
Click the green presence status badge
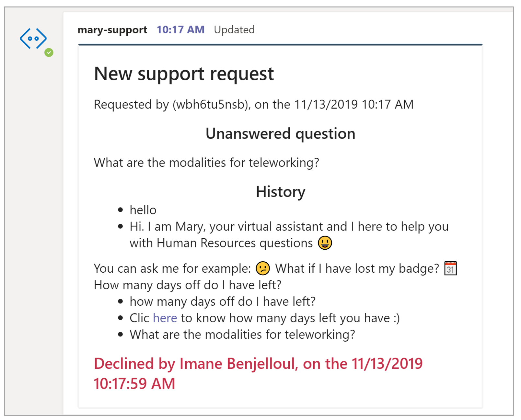click(49, 52)
